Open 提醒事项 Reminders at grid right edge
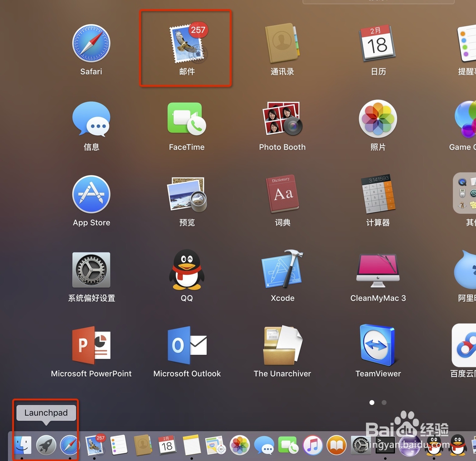This screenshot has height=461, width=476. pos(466,43)
